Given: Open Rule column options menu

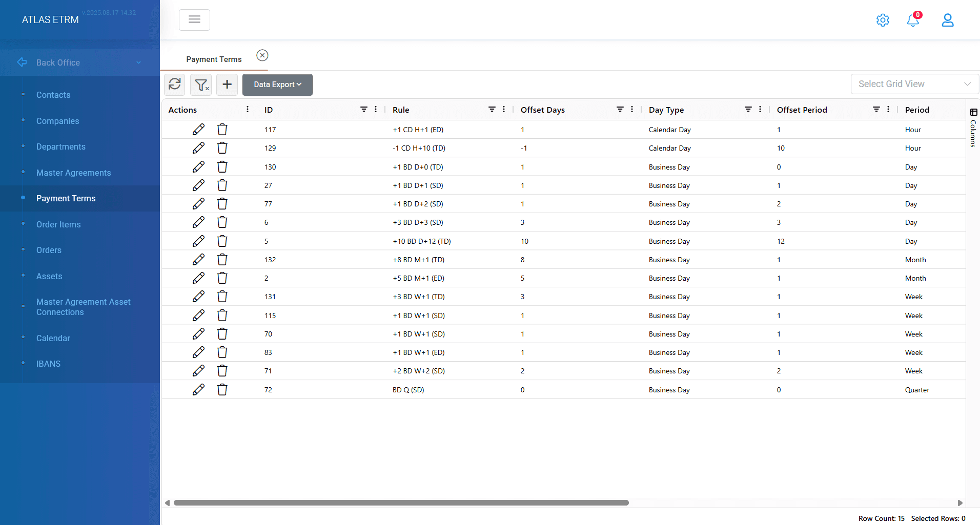Looking at the screenshot, I should 504,110.
